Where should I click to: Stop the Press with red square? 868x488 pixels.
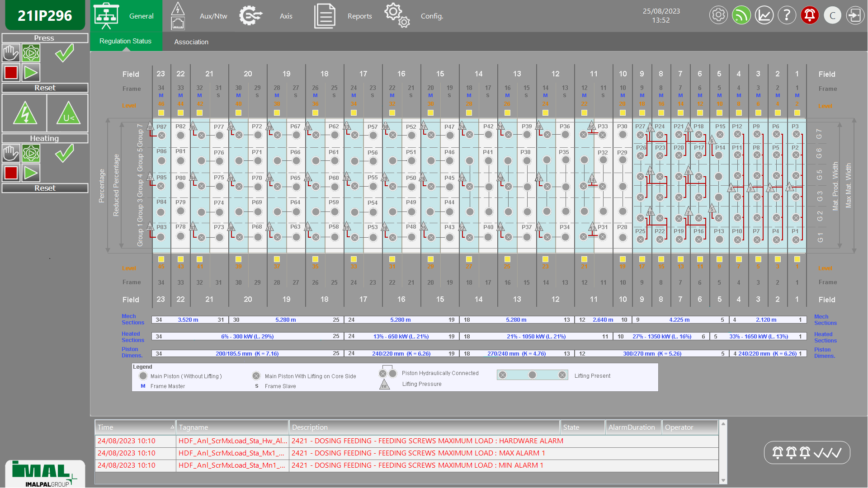[11, 73]
